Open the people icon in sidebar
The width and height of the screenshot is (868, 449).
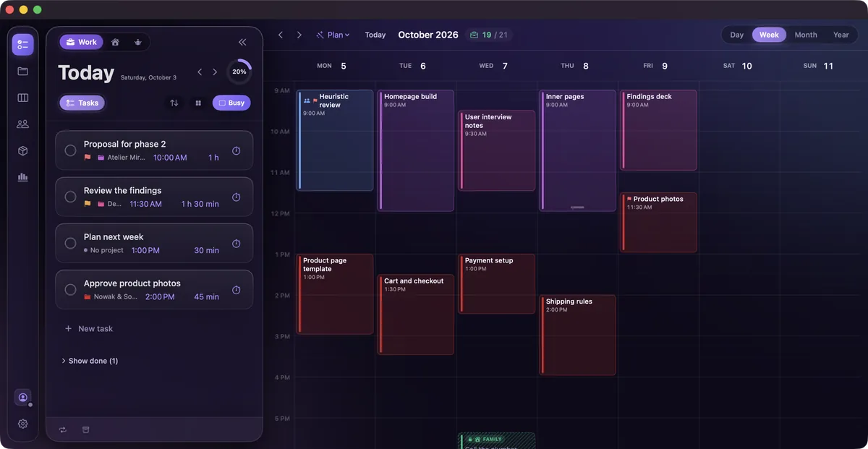coord(22,124)
